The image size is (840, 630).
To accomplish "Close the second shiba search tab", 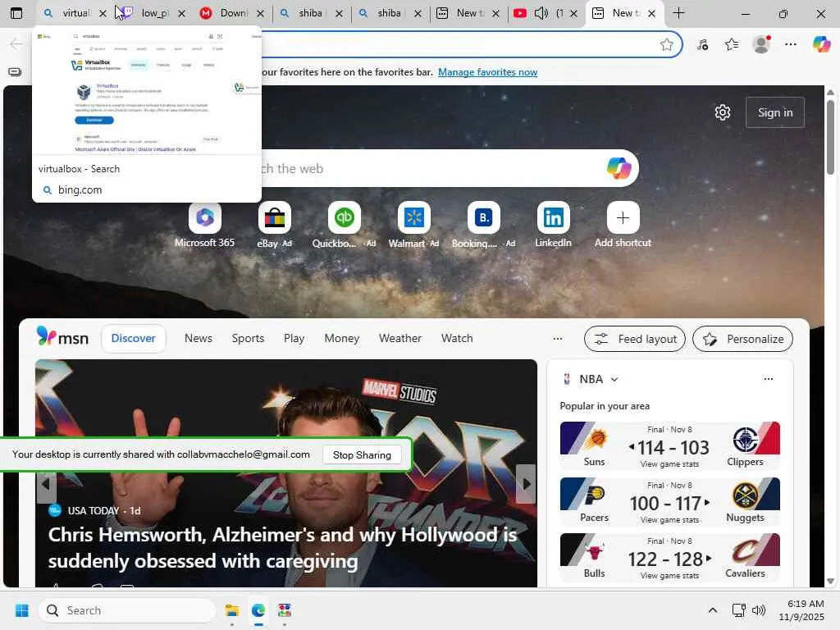I will (418, 13).
